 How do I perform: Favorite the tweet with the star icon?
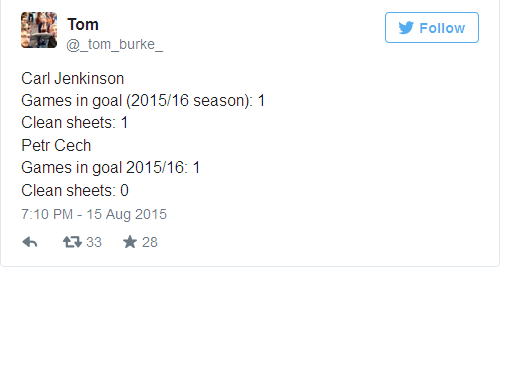130,242
